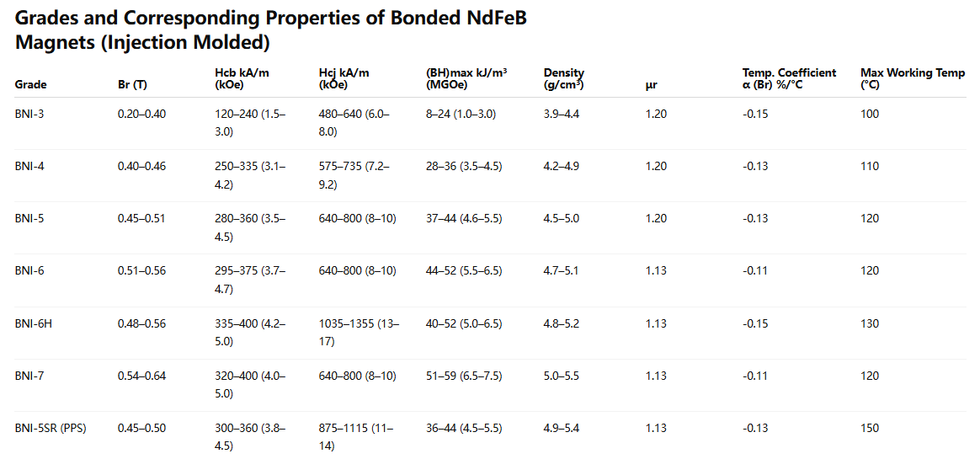Click the BNI-4 grade cell
Image resolution: width=980 pixels, height=459 pixels.
pyautogui.click(x=29, y=166)
